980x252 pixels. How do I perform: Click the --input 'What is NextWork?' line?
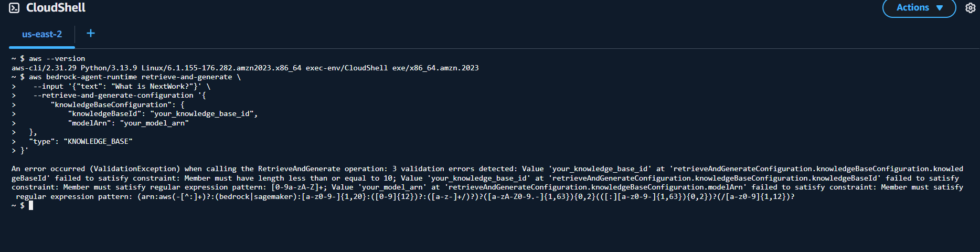(122, 87)
